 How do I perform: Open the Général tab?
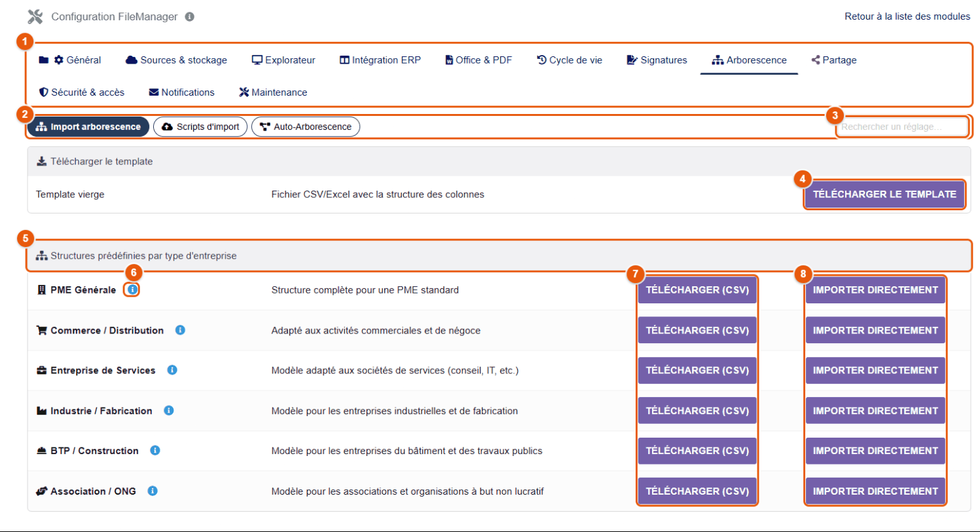(x=70, y=60)
